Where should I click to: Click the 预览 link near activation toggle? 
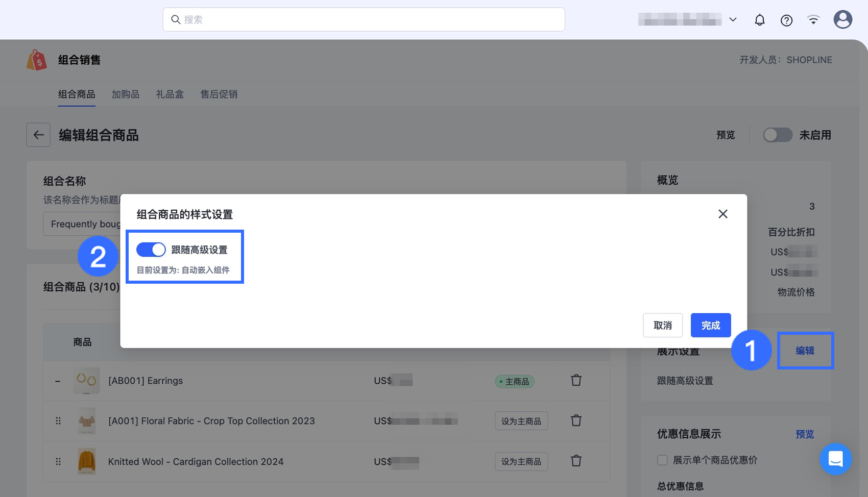point(726,135)
